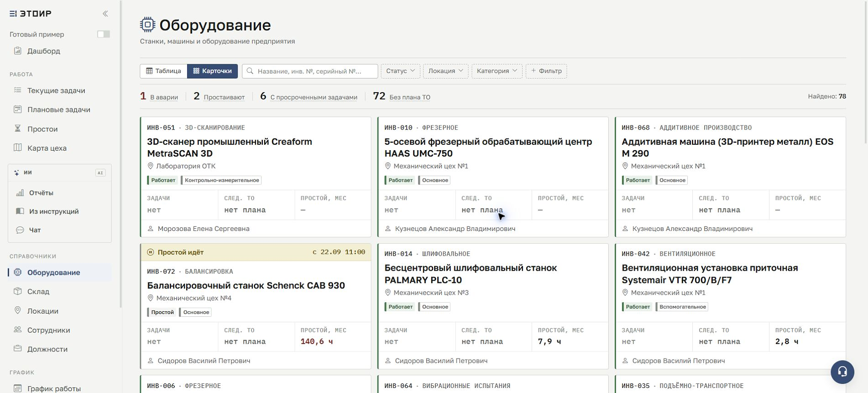The image size is (868, 393).
Task: Click the hourglass icon next to Простои
Action: (18, 129)
